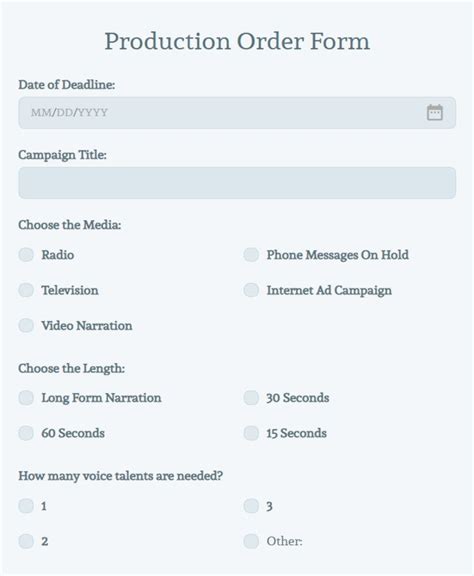Select the Other voice talents option
The height and width of the screenshot is (576, 474).
pos(251,541)
